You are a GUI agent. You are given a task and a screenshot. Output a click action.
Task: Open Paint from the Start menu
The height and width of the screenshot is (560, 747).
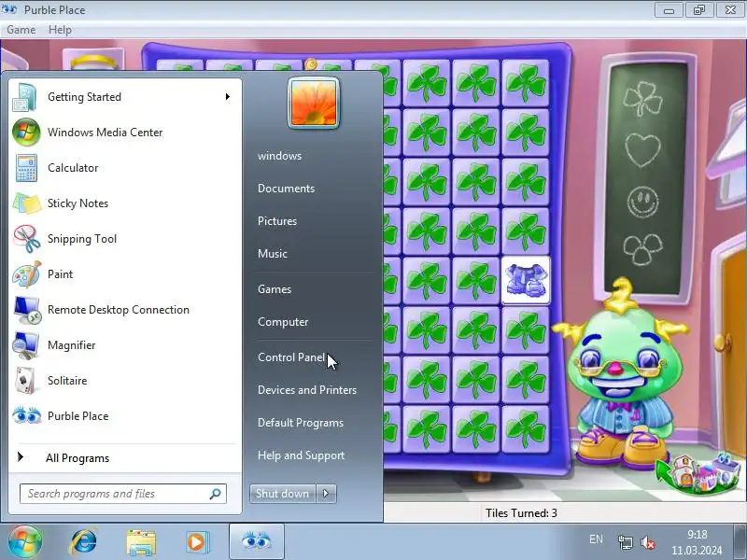pos(124,274)
